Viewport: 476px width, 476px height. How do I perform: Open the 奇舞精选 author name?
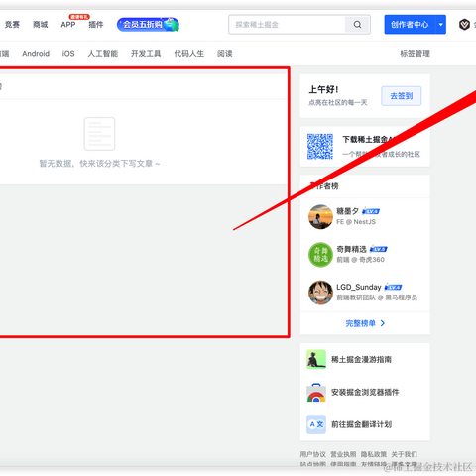click(x=351, y=249)
